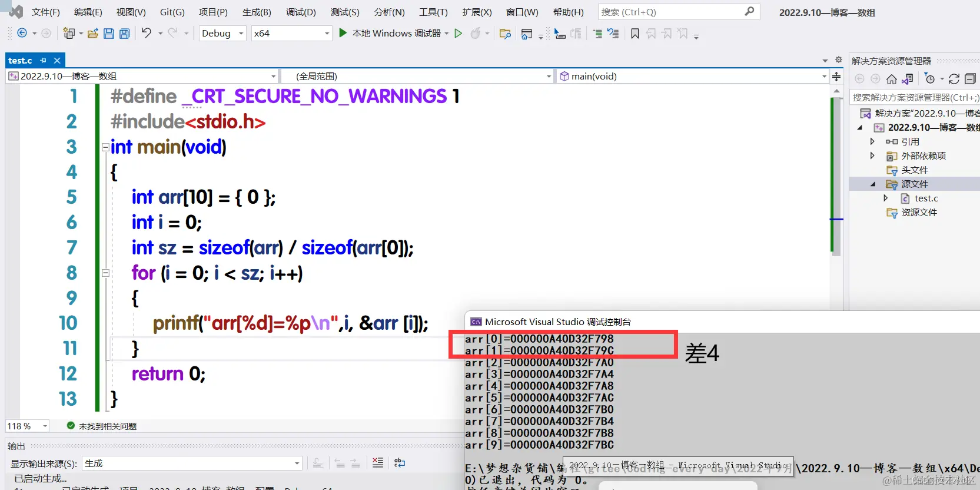
Task: Open the 扩展(X) menu
Action: click(477, 12)
